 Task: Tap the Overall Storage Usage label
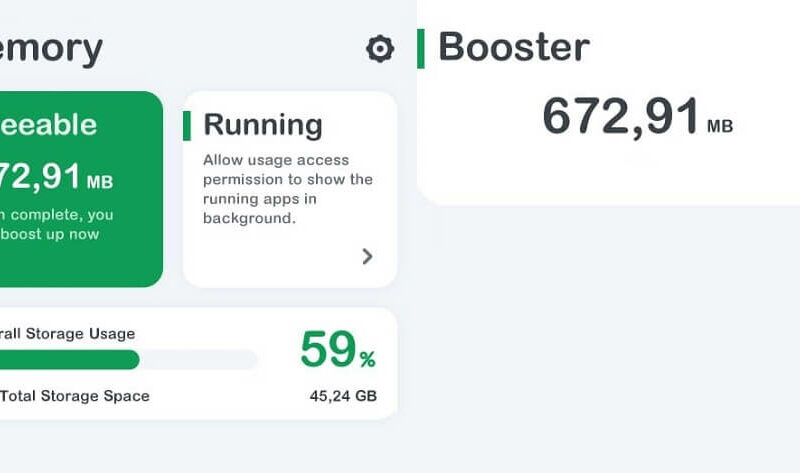tap(67, 334)
